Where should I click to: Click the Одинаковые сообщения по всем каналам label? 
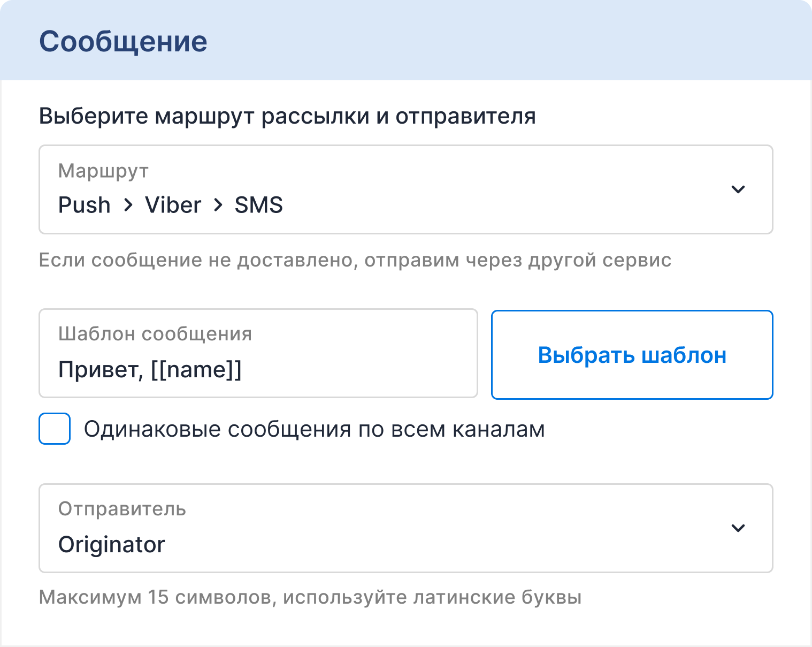314,429
